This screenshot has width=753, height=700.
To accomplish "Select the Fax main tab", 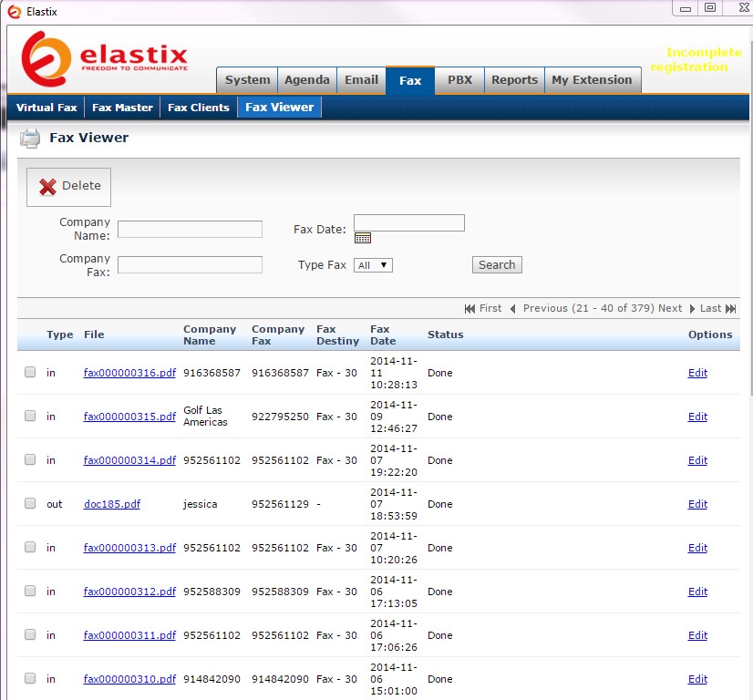I will coord(410,80).
